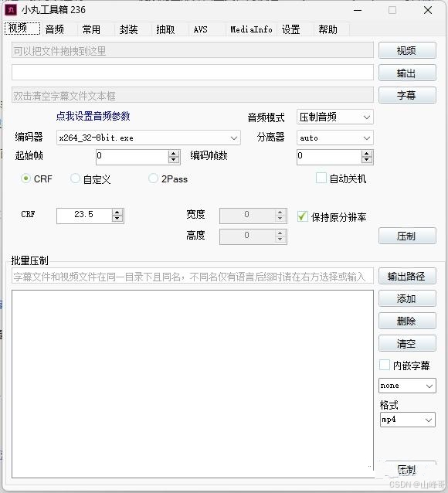Viewport: 448px width, 493px height.
Task: Click the 字幕 button
Action: [x=407, y=95]
